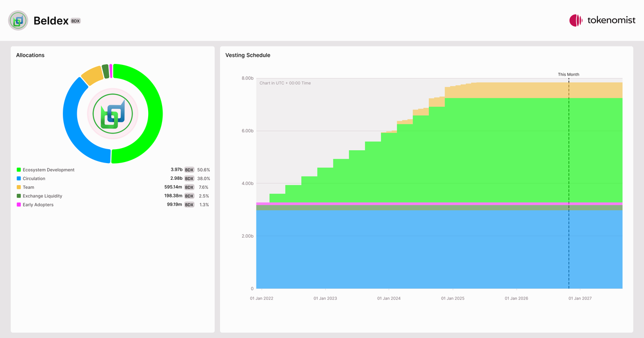Click the 1.3% percentage

click(204, 205)
